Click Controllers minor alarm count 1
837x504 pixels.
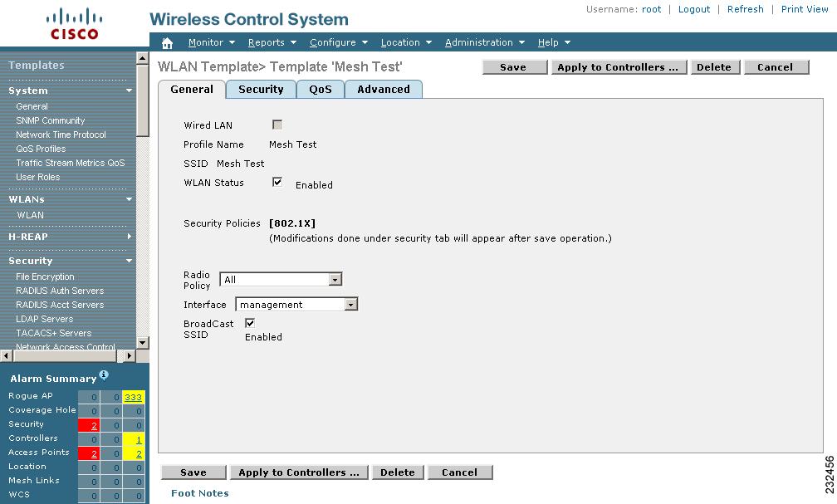(x=134, y=439)
